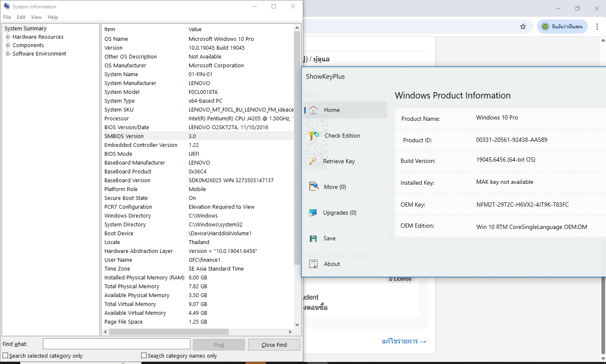Click the Save floppy disk icon
Image resolution: width=606 pixels, height=364 pixels.
(313, 238)
